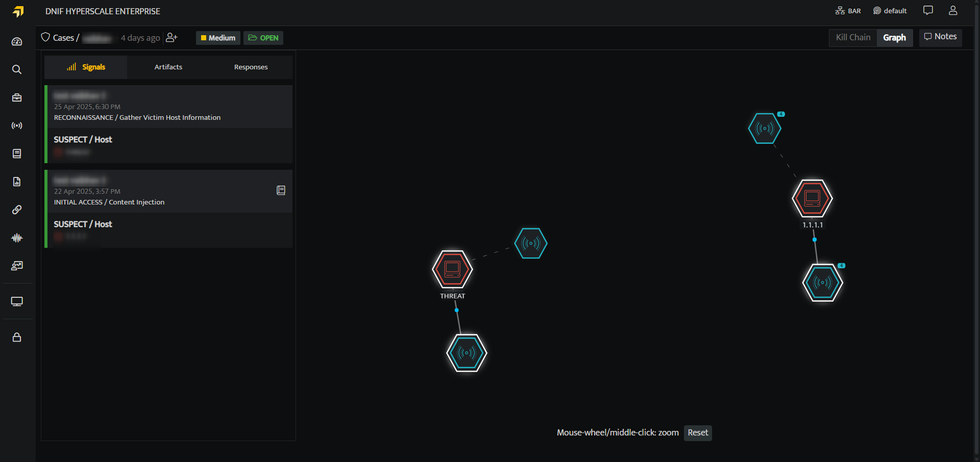
Task: Open the user profile icon
Action: pos(953,10)
